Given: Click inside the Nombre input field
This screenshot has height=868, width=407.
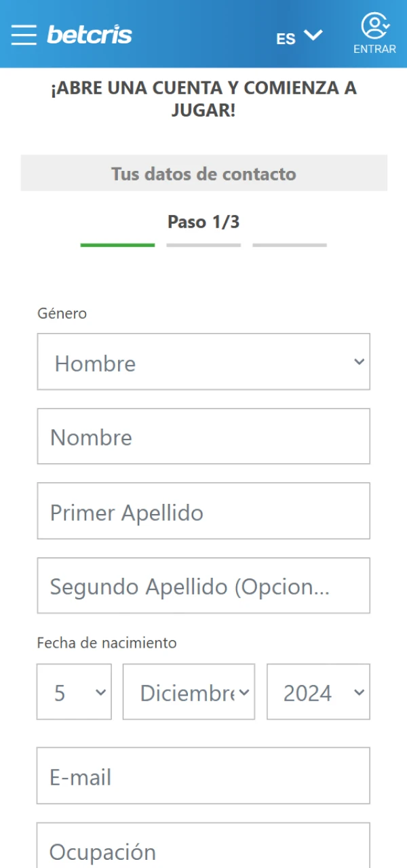Looking at the screenshot, I should pos(203,436).
